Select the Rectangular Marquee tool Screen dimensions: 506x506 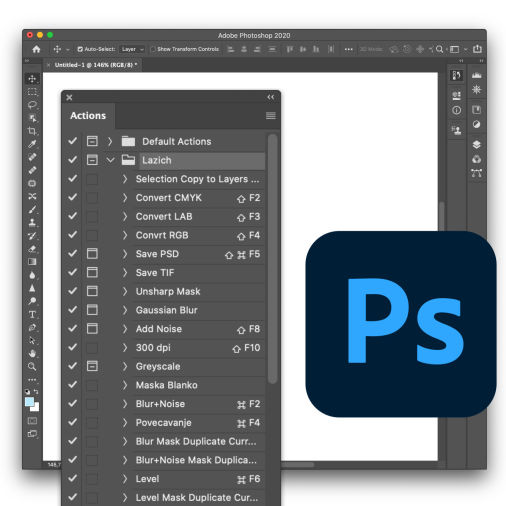click(x=32, y=92)
